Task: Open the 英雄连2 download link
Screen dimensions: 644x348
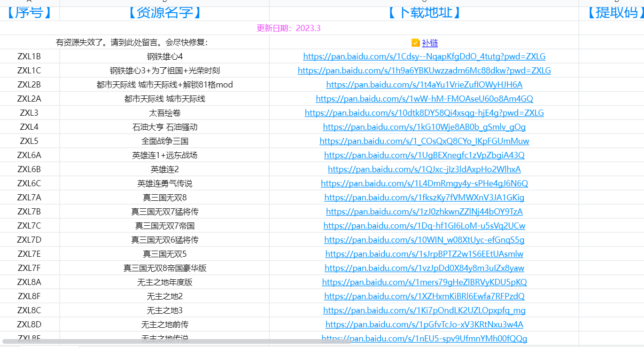Action: tap(424, 169)
